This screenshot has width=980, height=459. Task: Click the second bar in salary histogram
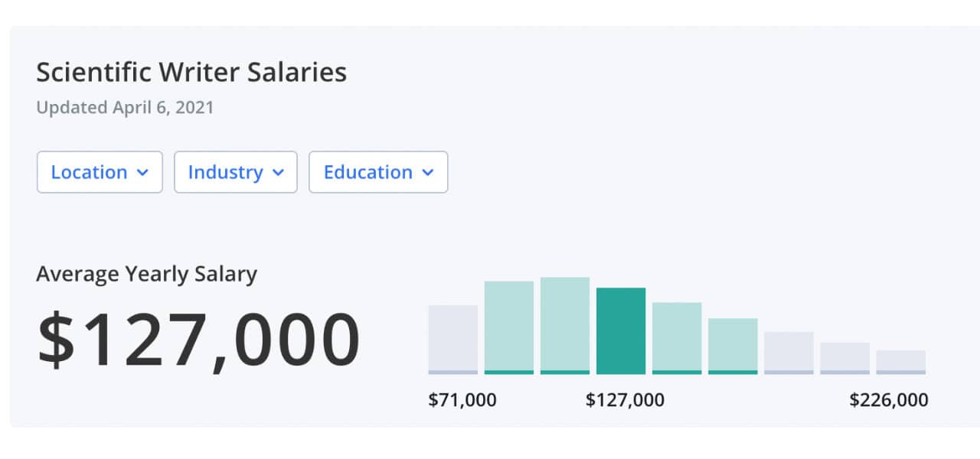(509, 327)
